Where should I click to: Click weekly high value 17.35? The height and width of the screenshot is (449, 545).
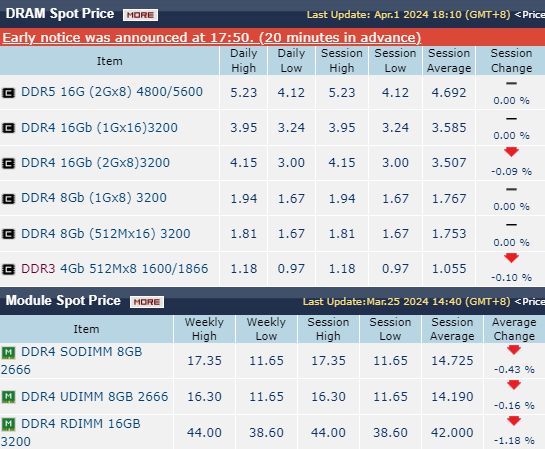204,361
